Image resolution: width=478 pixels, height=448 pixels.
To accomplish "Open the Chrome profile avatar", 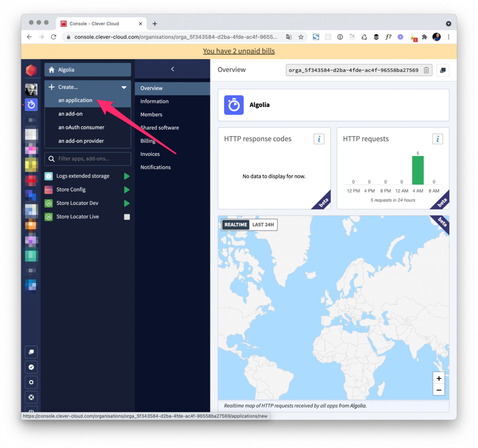I will (x=437, y=37).
